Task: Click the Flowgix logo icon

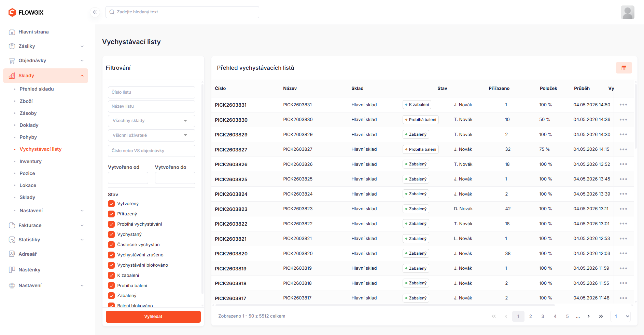Action: [12, 12]
